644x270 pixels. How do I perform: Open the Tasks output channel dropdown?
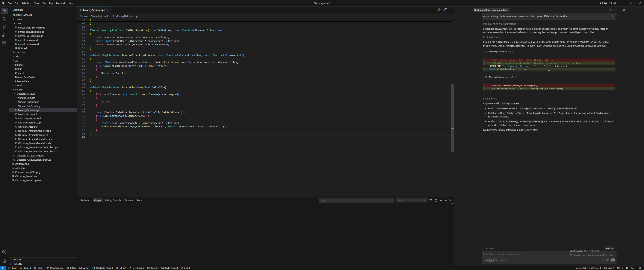point(411,200)
